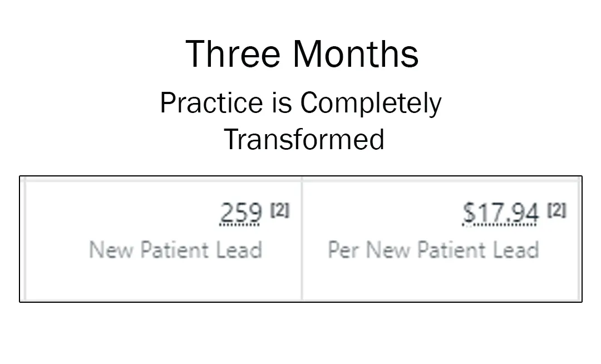601x364 pixels.
Task: Select the "New Patient Lead" label
Action: (x=175, y=250)
